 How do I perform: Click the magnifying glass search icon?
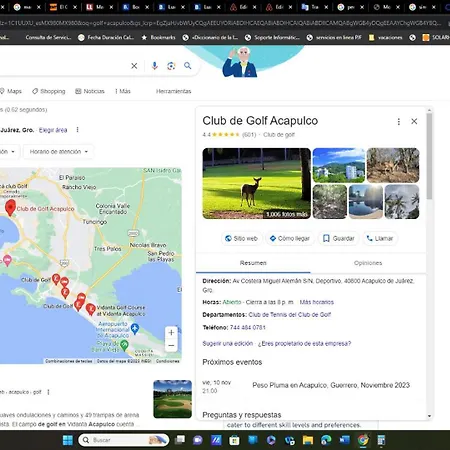[188, 66]
